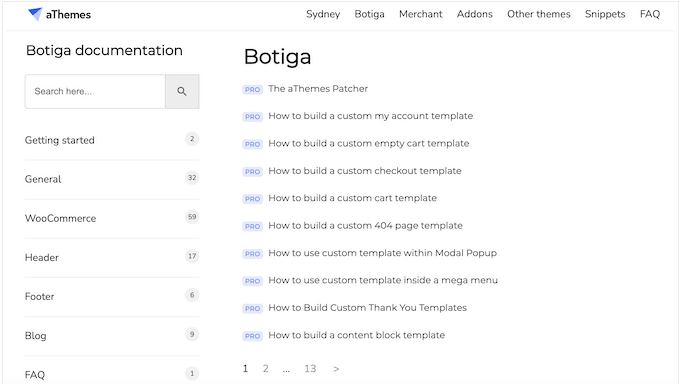
Task: Open the Other themes menu
Action: coord(539,14)
